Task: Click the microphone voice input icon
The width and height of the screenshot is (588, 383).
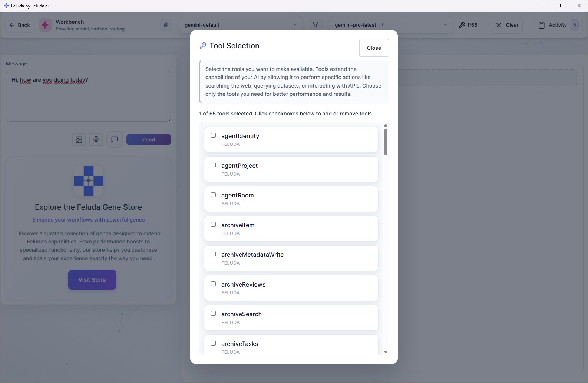Action: click(x=96, y=140)
